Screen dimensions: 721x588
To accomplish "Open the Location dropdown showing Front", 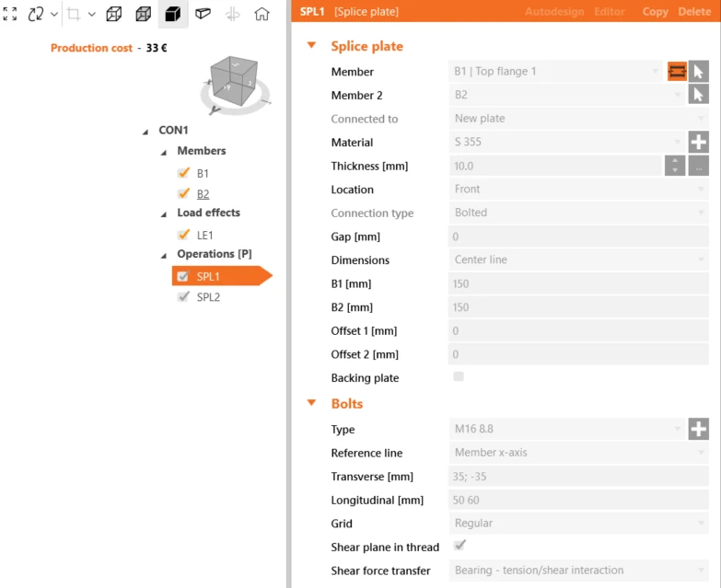I will point(578,190).
